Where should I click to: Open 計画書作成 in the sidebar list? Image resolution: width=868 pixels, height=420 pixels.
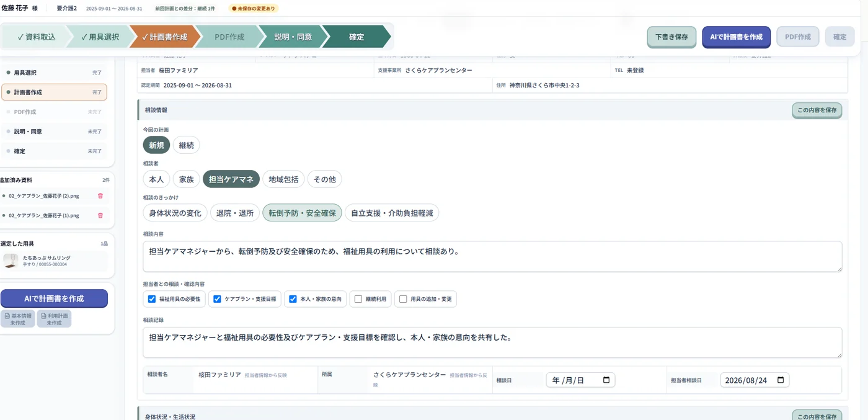pyautogui.click(x=54, y=92)
